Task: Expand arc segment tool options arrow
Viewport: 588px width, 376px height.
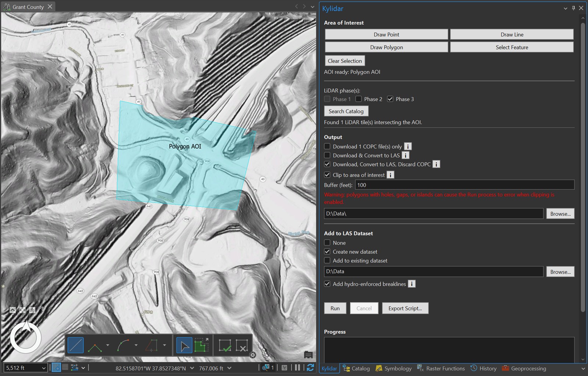Action: click(x=136, y=345)
